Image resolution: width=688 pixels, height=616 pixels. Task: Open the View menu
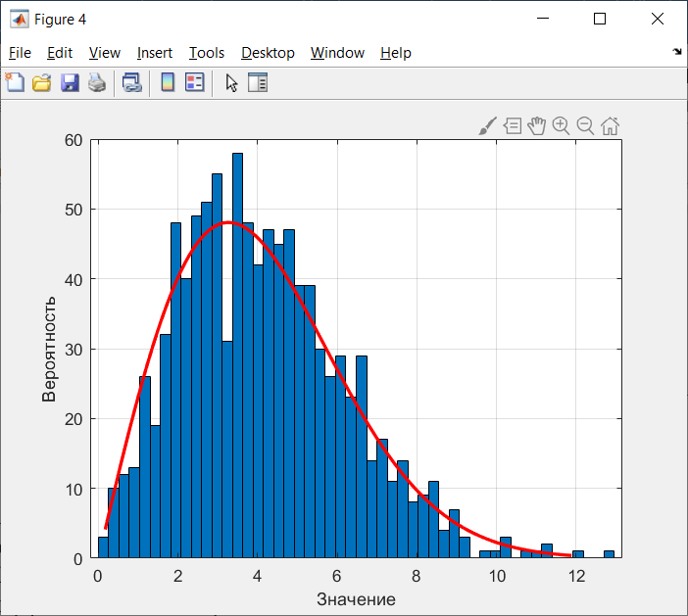(105, 53)
